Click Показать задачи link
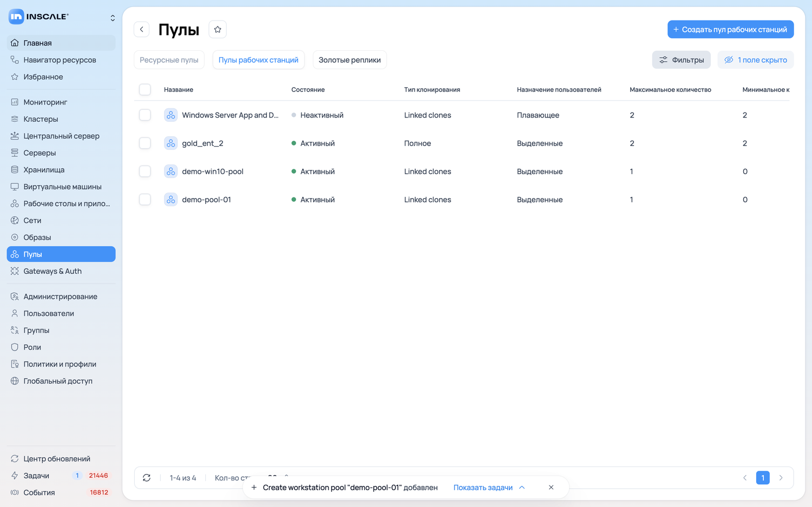This screenshot has width=812, height=507. [483, 488]
